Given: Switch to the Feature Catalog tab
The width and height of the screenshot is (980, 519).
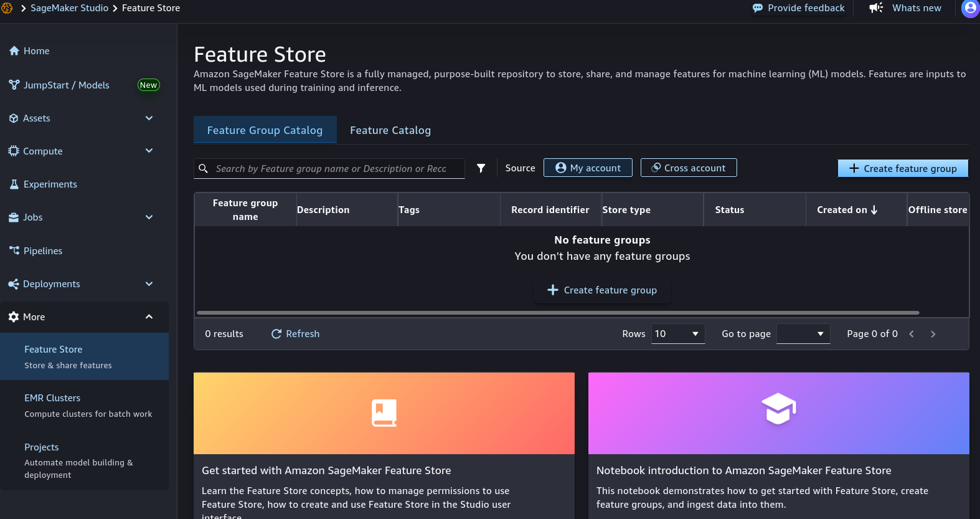Looking at the screenshot, I should pyautogui.click(x=390, y=130).
